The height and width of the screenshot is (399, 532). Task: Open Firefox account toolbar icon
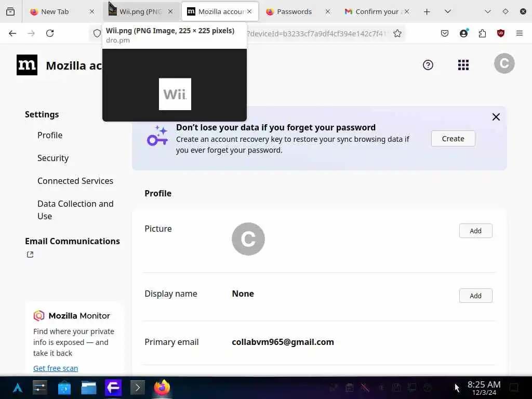click(x=464, y=33)
